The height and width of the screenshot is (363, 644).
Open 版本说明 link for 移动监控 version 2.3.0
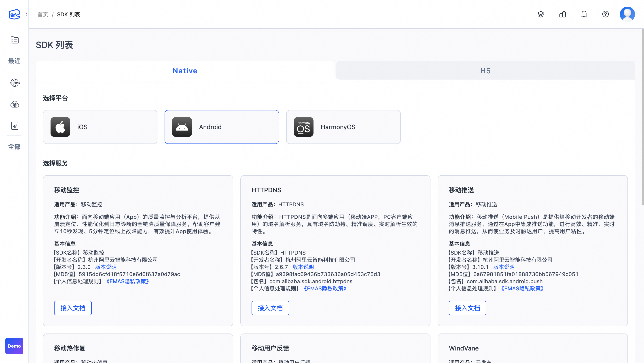pos(106,267)
